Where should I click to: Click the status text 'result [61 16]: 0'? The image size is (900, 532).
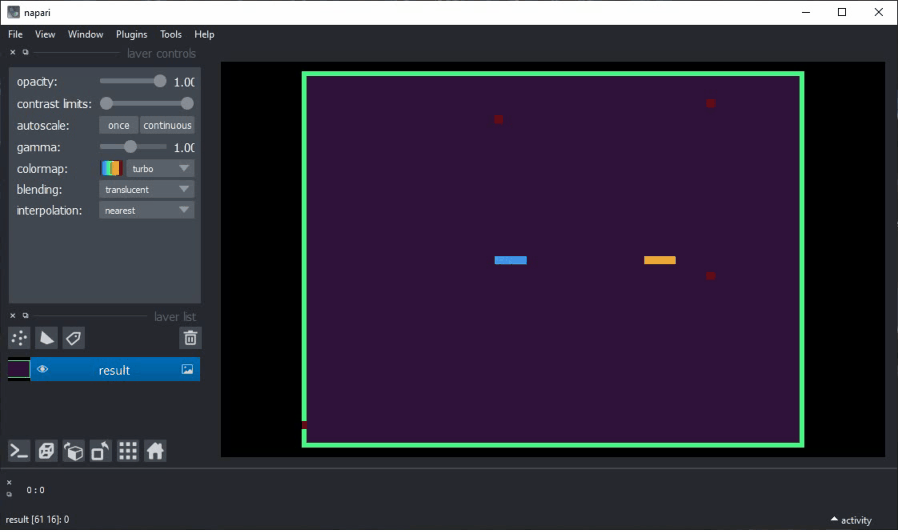37,519
